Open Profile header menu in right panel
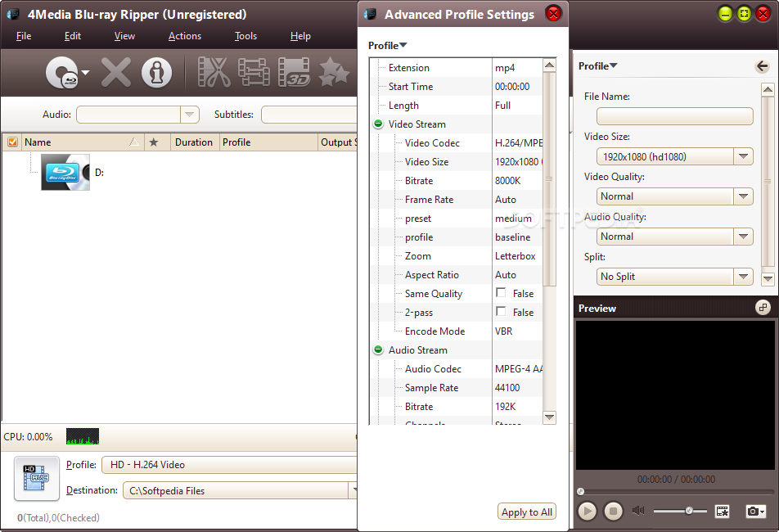The image size is (779, 532). [x=597, y=66]
